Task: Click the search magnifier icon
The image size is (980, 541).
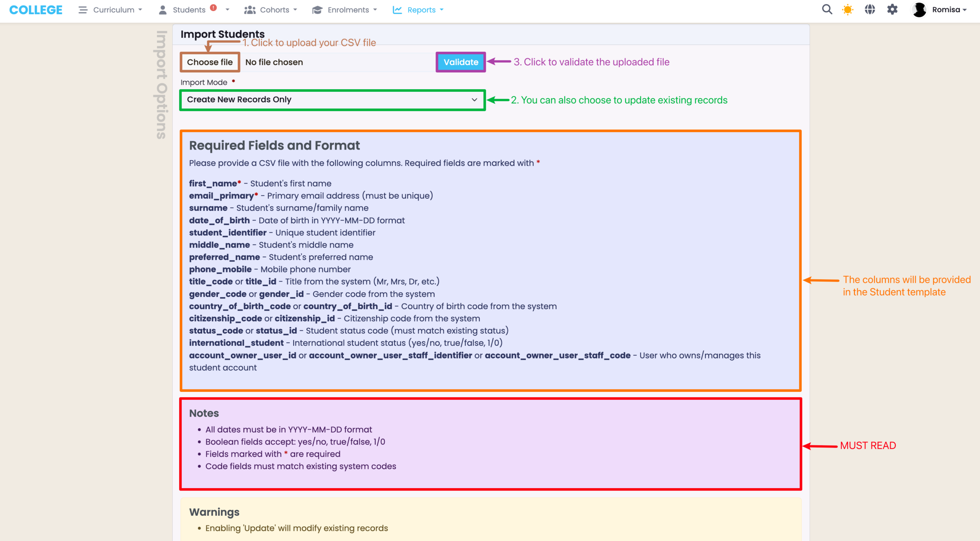Action: click(x=827, y=10)
